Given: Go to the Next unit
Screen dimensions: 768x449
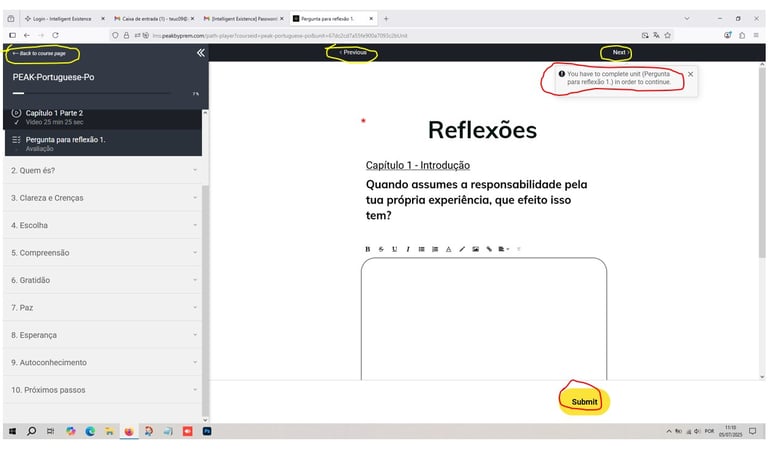Looking at the screenshot, I should pos(621,52).
